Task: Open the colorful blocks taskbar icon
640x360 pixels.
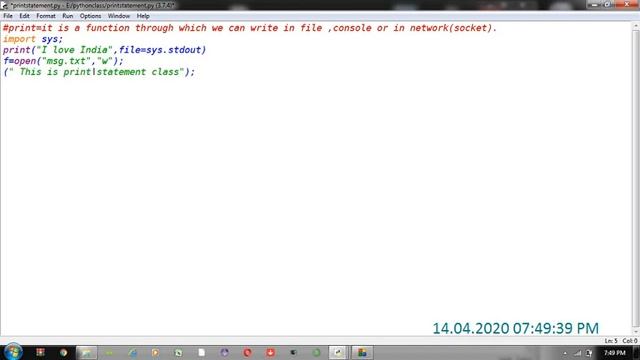Action: pyautogui.click(x=362, y=353)
